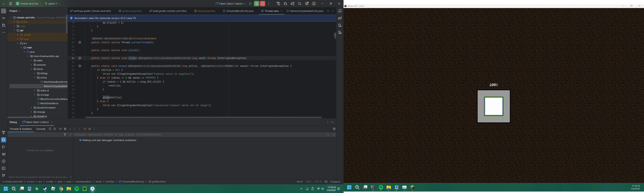Open the Fabric Client run configuration dropdown

tap(230, 4)
